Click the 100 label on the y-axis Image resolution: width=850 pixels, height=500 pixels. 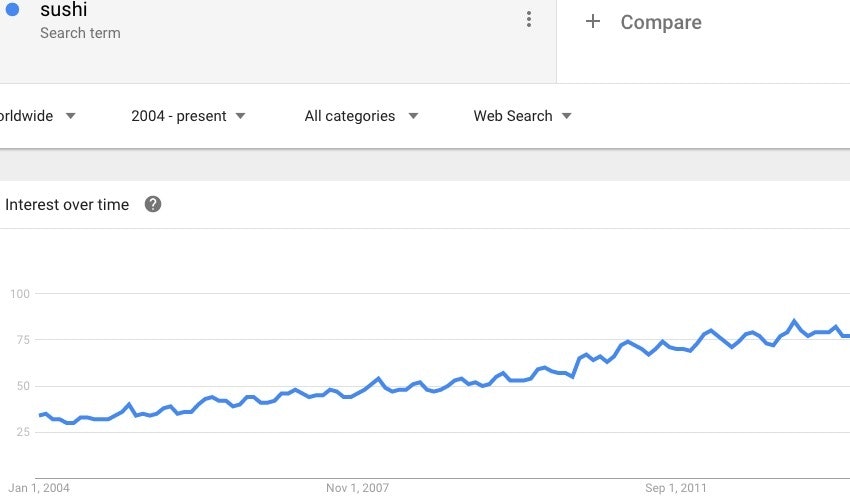point(20,294)
